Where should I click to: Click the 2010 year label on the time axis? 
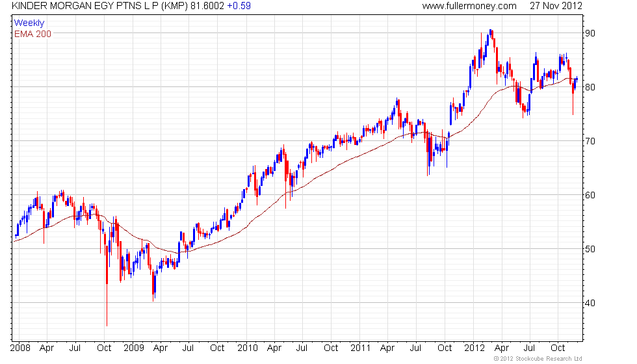(x=248, y=348)
